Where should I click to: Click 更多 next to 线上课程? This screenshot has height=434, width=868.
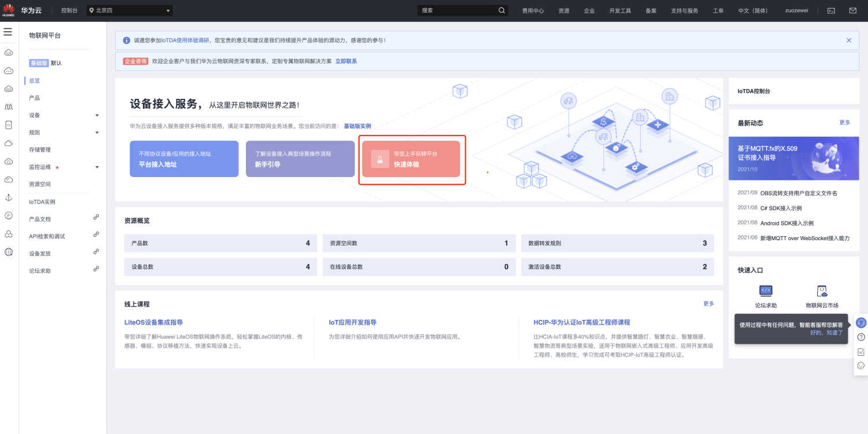click(x=709, y=303)
